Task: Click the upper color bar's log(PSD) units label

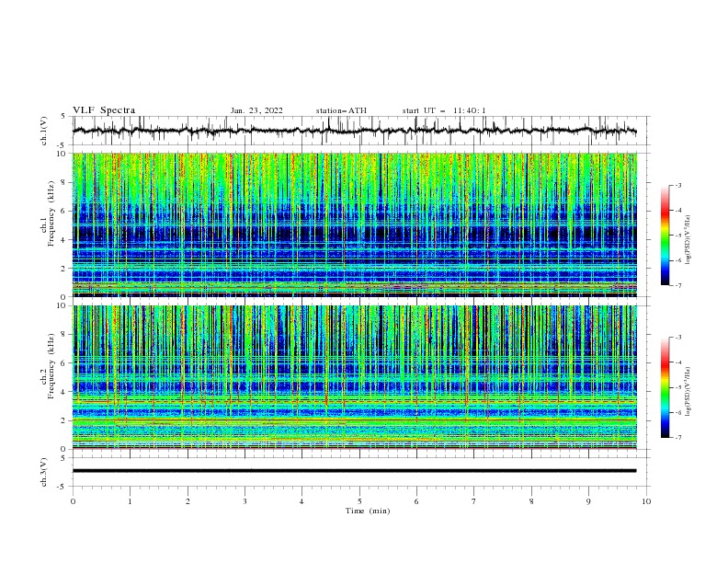Action: click(688, 240)
